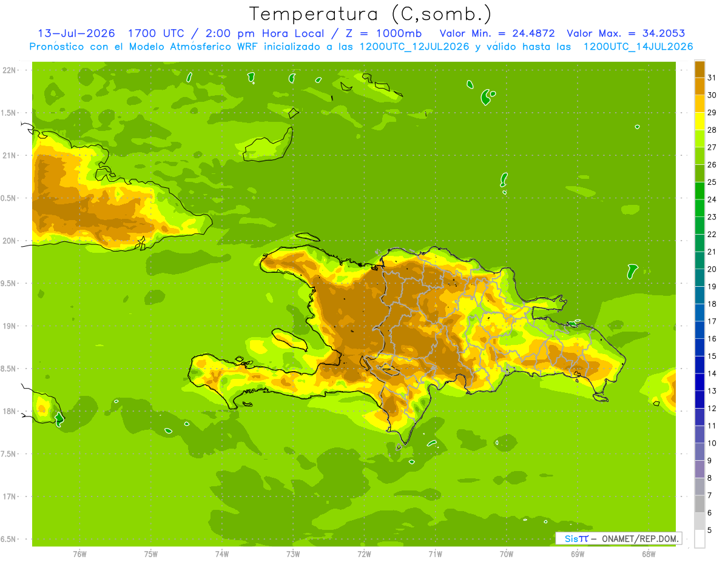Select the 10 value on the colorbar

pyautogui.click(x=712, y=443)
